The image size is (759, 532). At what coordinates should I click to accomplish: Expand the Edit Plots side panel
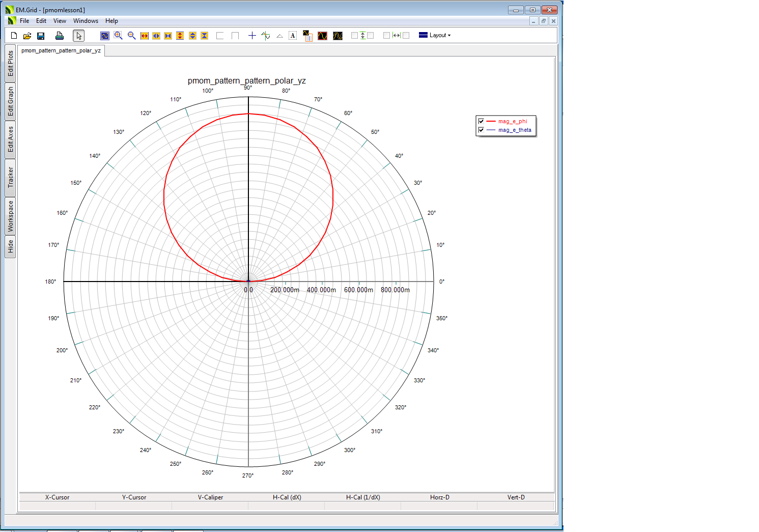click(10, 64)
